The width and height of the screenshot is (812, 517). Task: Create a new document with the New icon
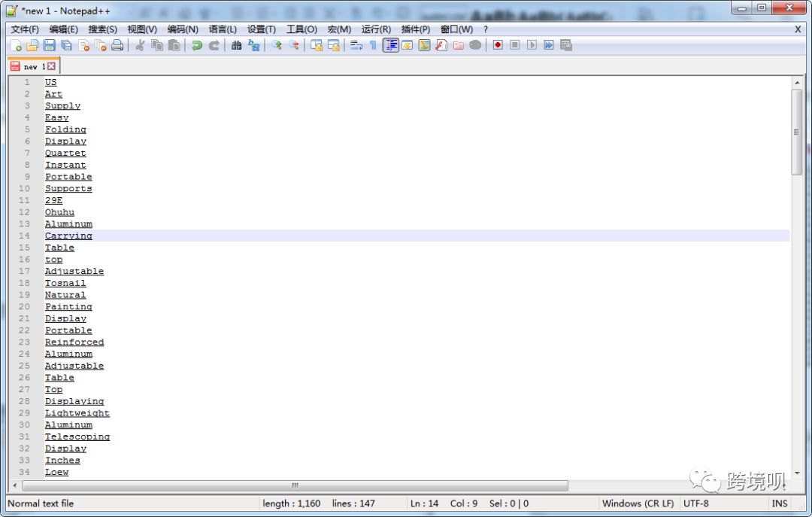[16, 46]
